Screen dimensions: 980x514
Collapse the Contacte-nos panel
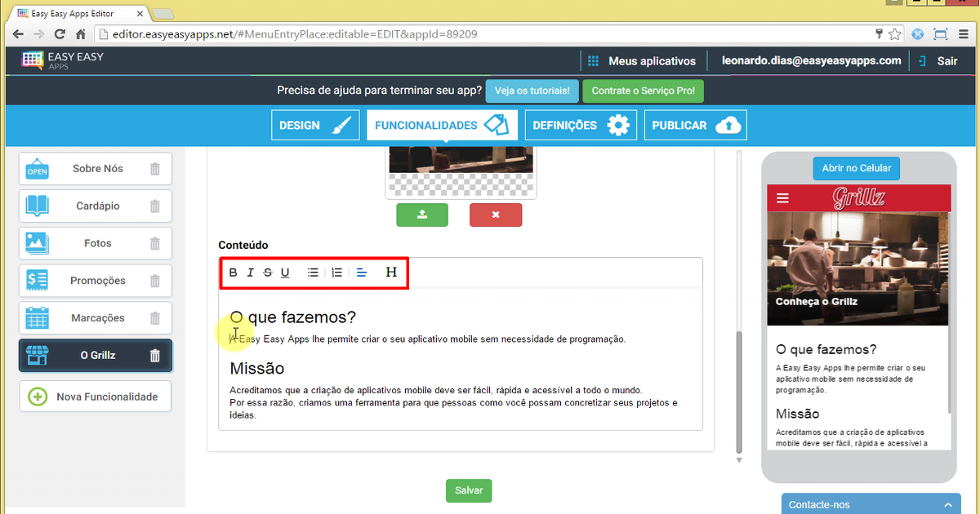coord(948,504)
